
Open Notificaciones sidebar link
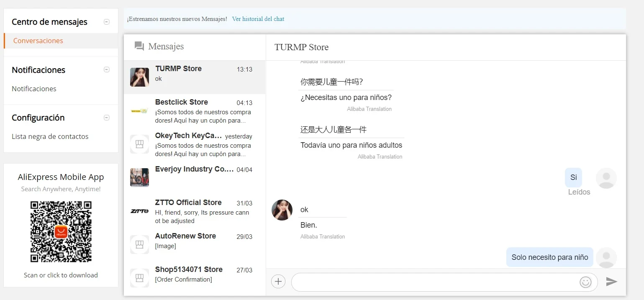click(x=34, y=89)
